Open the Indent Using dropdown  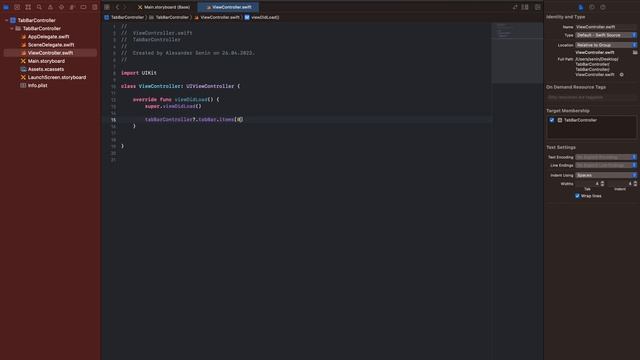pyautogui.click(x=606, y=175)
